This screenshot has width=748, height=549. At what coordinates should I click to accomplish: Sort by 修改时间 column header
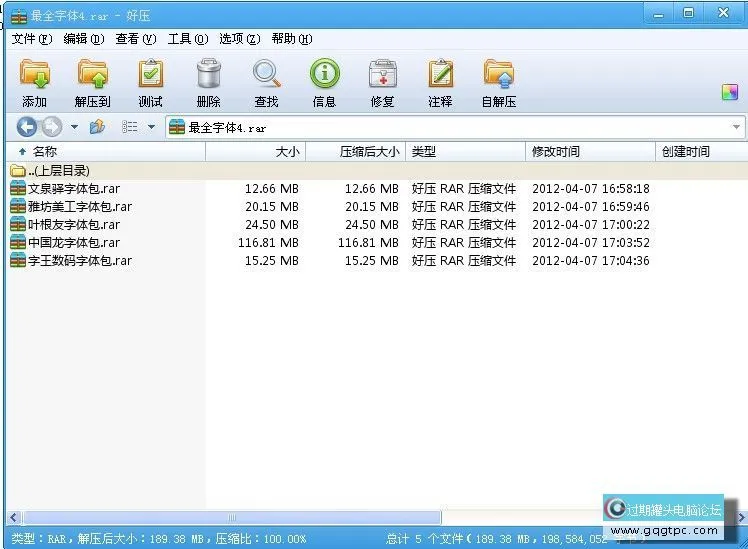pos(591,152)
